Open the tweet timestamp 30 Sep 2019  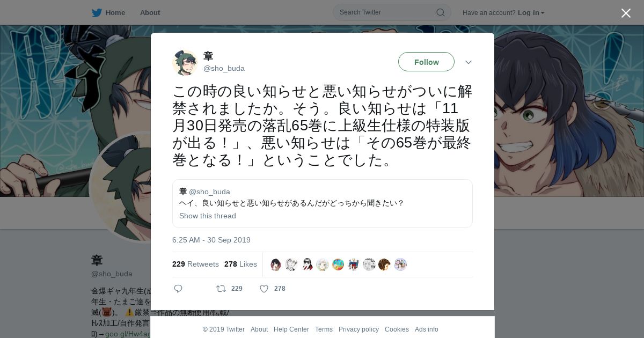[211, 240]
